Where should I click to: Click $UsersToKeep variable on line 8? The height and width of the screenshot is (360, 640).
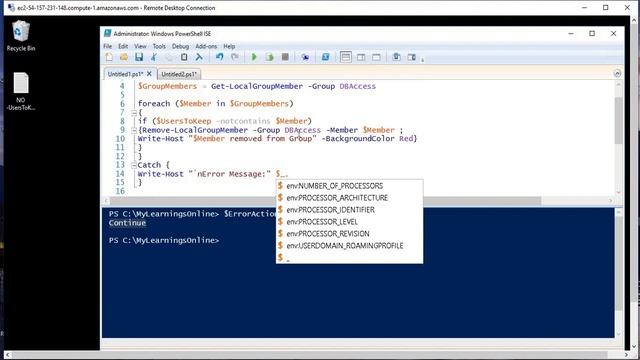184,121
